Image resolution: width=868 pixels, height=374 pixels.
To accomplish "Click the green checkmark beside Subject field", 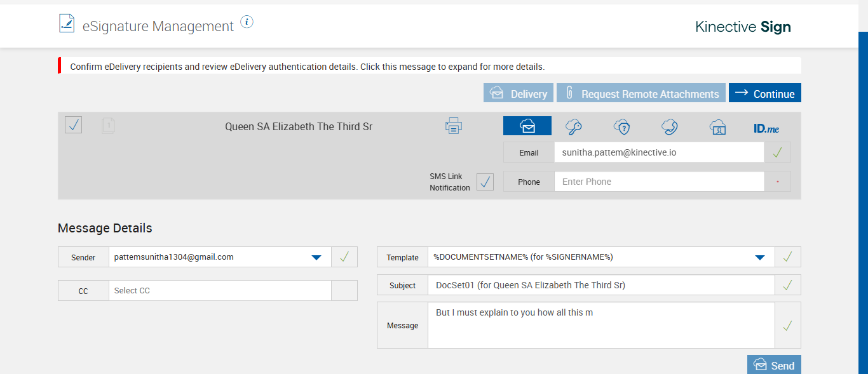I will pyautogui.click(x=788, y=285).
